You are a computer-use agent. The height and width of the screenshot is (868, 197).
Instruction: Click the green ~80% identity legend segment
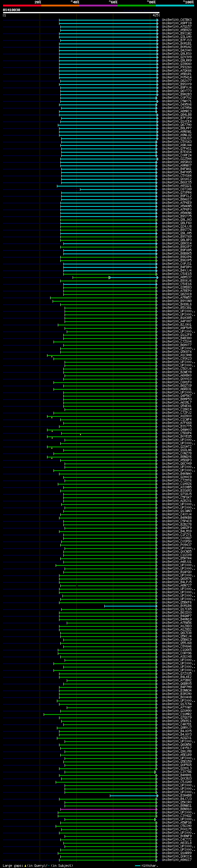137,6
